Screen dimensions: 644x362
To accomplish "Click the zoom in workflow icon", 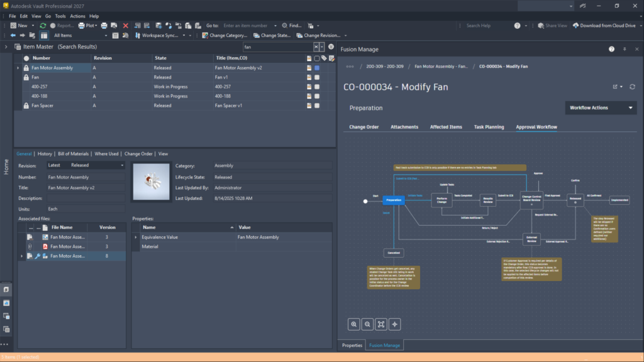I will tap(353, 324).
